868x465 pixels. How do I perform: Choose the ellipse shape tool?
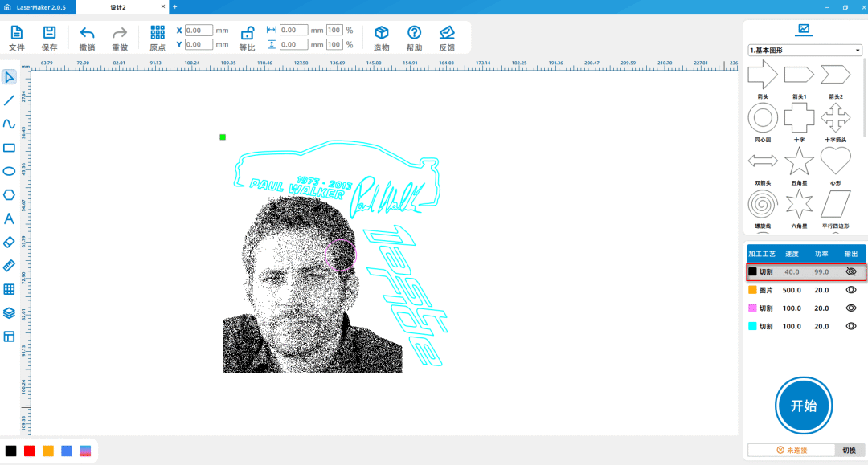(9, 171)
